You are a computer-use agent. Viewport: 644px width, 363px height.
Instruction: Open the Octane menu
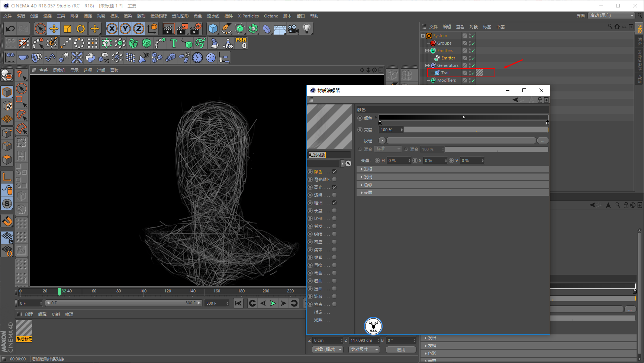tap(271, 16)
